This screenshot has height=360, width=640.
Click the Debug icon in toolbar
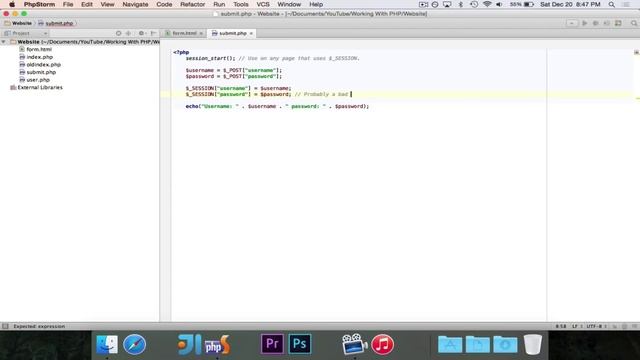pyautogui.click(x=596, y=23)
